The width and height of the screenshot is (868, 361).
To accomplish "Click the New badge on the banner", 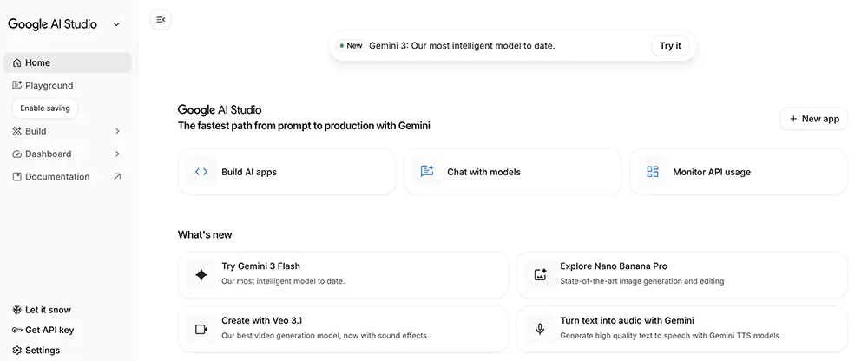I will tap(351, 46).
